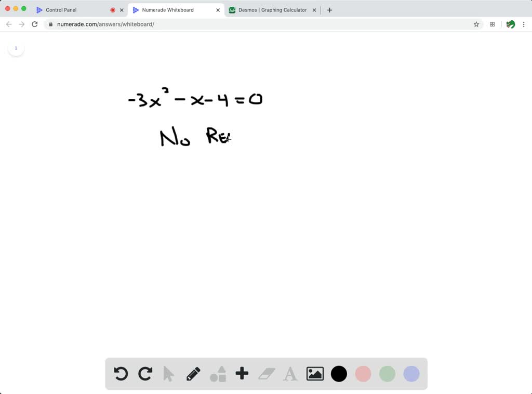Click the site security padlock icon

(x=50, y=24)
